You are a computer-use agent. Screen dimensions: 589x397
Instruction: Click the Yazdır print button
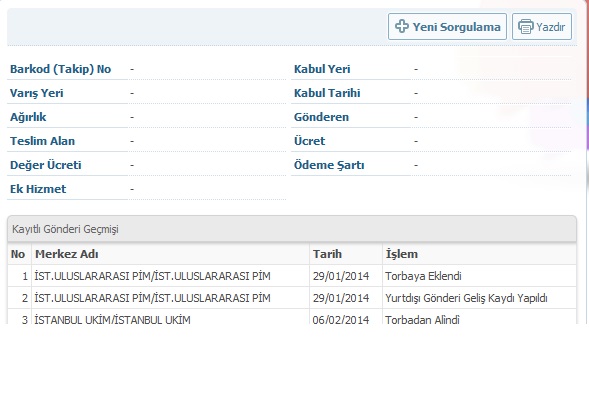(x=542, y=27)
